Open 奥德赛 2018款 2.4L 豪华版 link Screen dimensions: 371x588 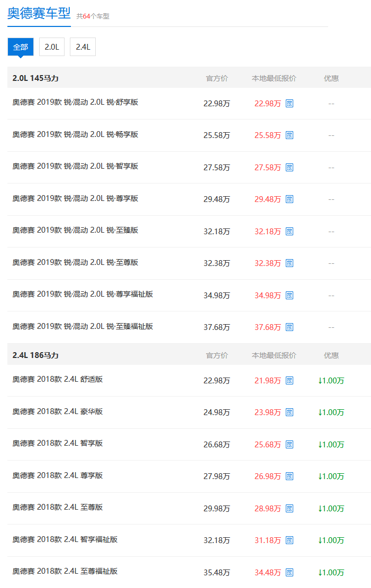coord(58,411)
